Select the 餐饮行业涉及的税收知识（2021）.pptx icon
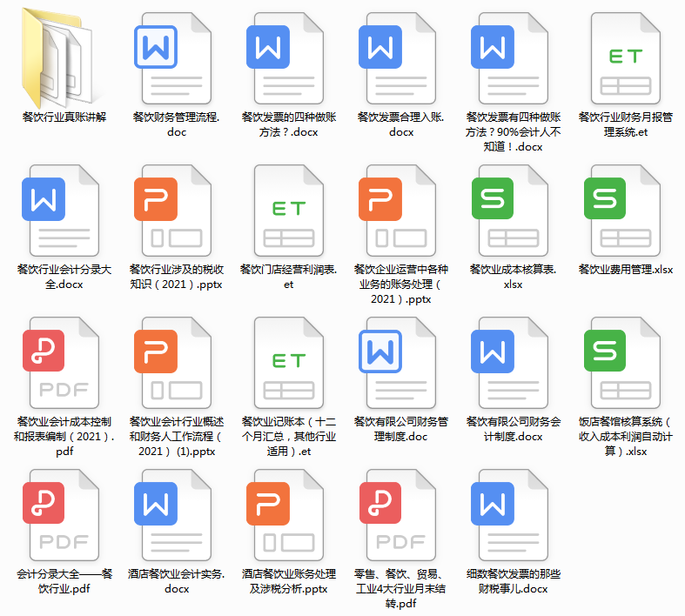The width and height of the screenshot is (685, 616). coord(173,211)
